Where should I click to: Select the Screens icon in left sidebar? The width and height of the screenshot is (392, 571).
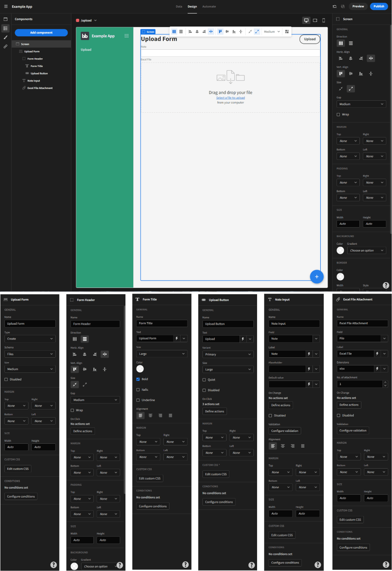click(x=5, y=19)
